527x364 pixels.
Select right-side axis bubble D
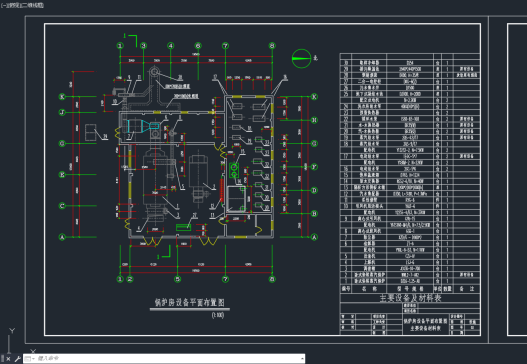coord(314,190)
